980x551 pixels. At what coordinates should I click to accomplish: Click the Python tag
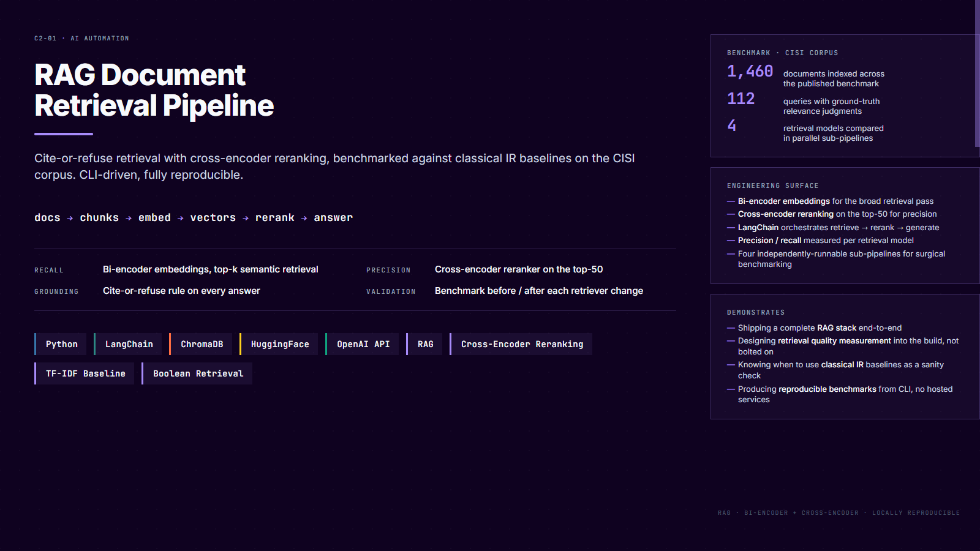(61, 344)
